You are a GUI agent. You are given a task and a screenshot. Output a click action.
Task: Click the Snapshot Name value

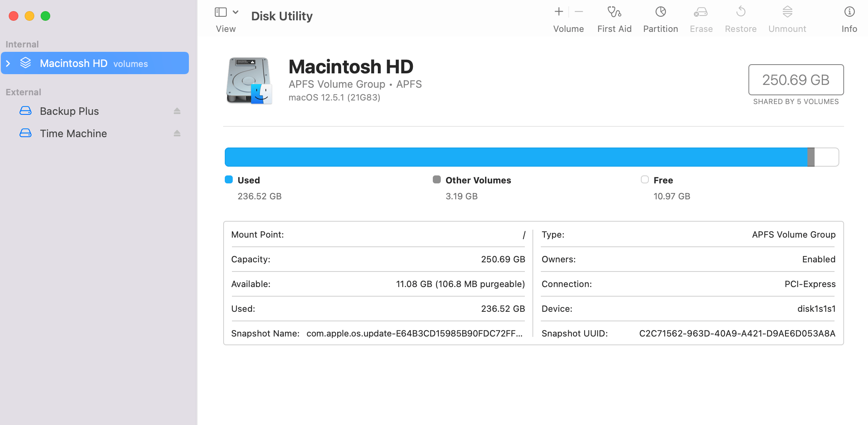(x=414, y=333)
